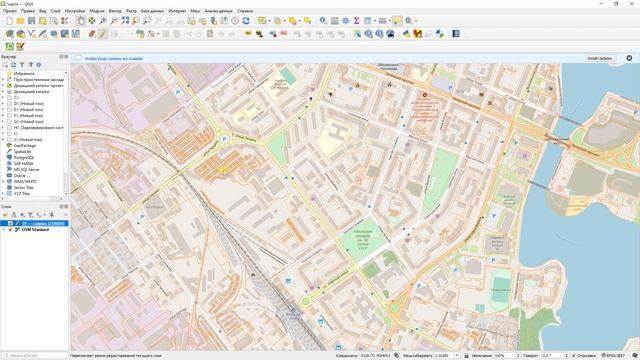Click the magnifier percentage field

pyautogui.click(x=507, y=356)
